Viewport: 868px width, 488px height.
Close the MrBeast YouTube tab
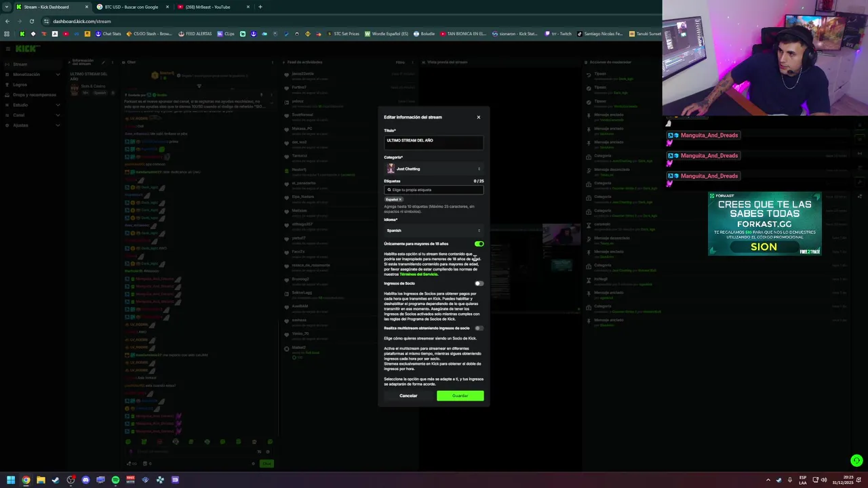(x=248, y=7)
